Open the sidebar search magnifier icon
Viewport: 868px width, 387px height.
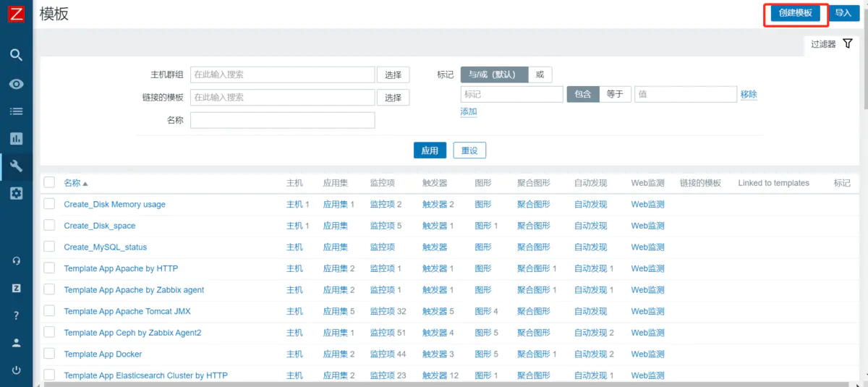click(16, 55)
